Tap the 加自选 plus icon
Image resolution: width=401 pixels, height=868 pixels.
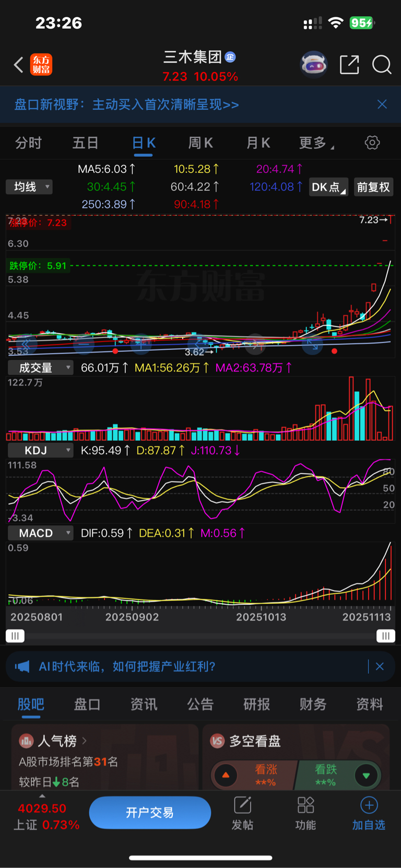coord(369,805)
